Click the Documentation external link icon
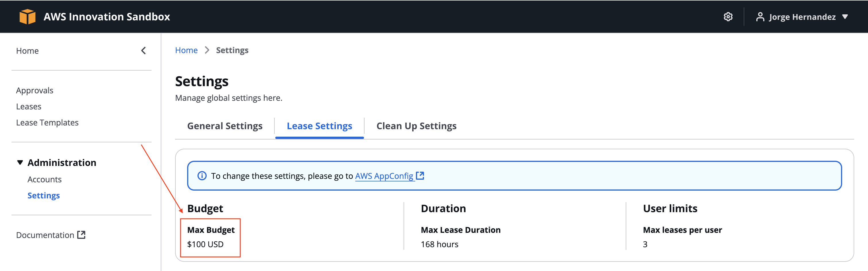The image size is (868, 271). click(x=81, y=235)
